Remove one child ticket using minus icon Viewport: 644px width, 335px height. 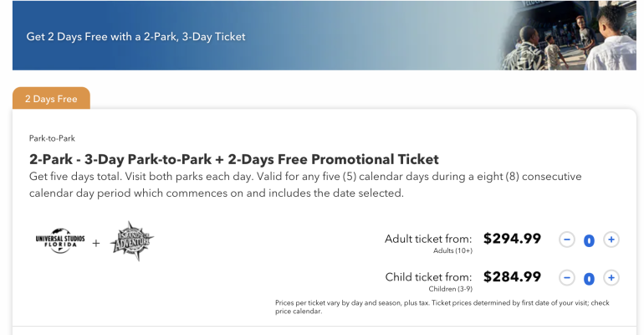[x=567, y=277]
